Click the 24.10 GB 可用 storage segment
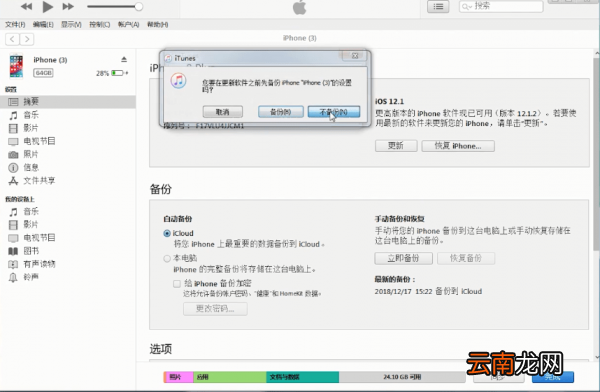The height and width of the screenshot is (392, 600). coord(402,377)
